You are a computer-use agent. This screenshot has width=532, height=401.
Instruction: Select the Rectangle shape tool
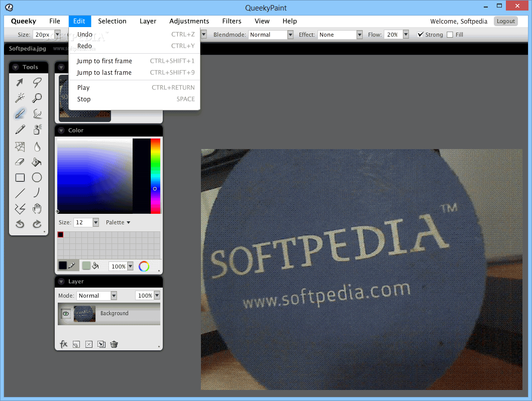pos(20,178)
